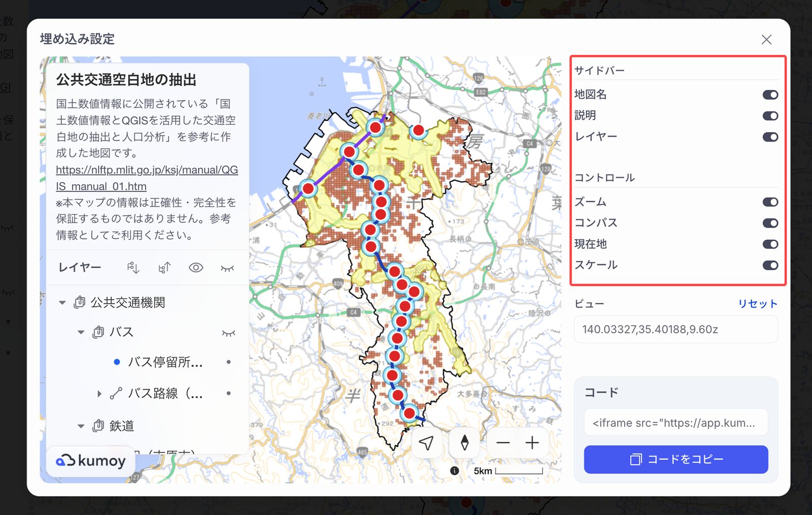Zoom out the map with minus button

(503, 443)
